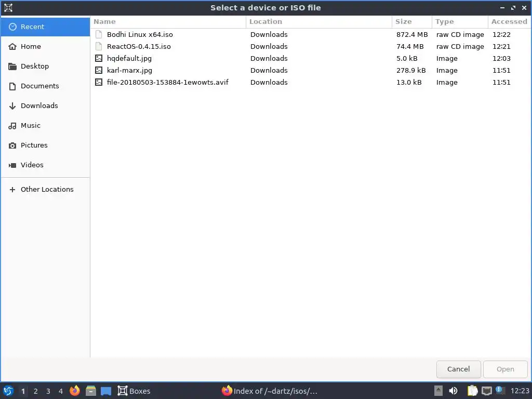Click the 13.0 kB size cell
The width and height of the screenshot is (532, 399).
(409, 83)
